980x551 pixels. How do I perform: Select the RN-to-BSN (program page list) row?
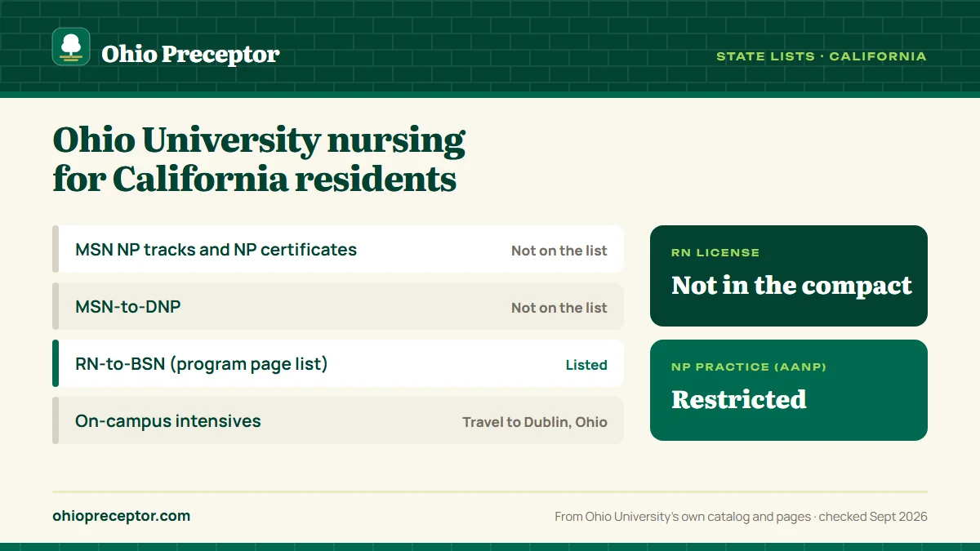[338, 363]
